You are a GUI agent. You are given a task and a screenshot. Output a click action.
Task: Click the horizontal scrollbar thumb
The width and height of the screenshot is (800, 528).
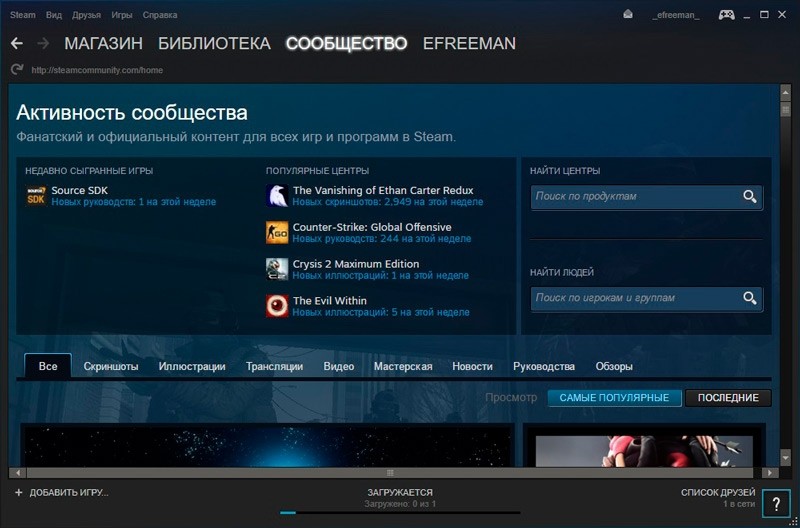pos(390,473)
